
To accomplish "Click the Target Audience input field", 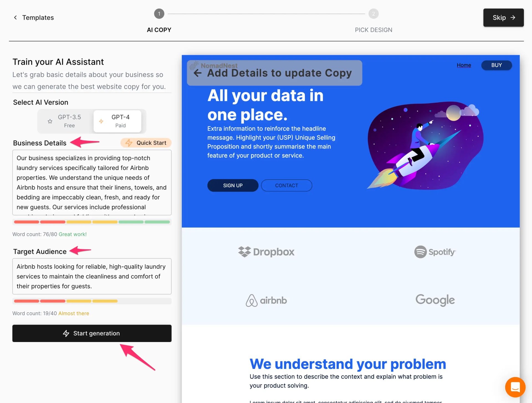I will [92, 276].
